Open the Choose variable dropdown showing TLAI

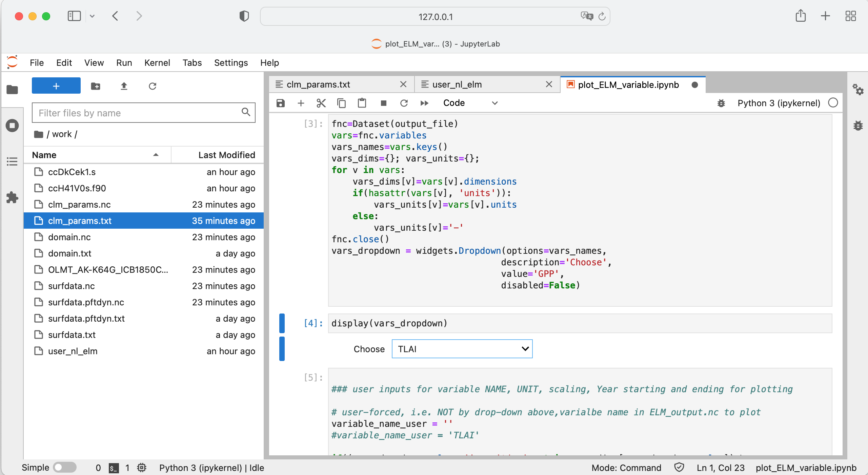pyautogui.click(x=462, y=349)
